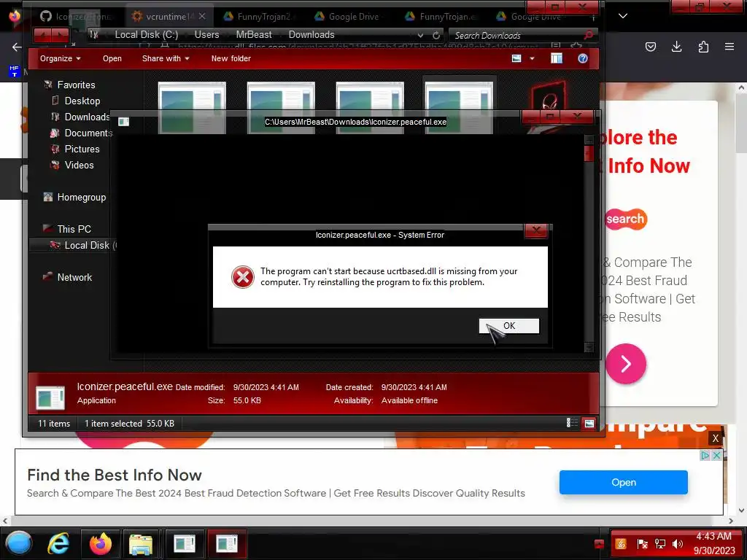Open File Explorer from the taskbar
Viewport: 747px width, 560px height.
[x=141, y=544]
